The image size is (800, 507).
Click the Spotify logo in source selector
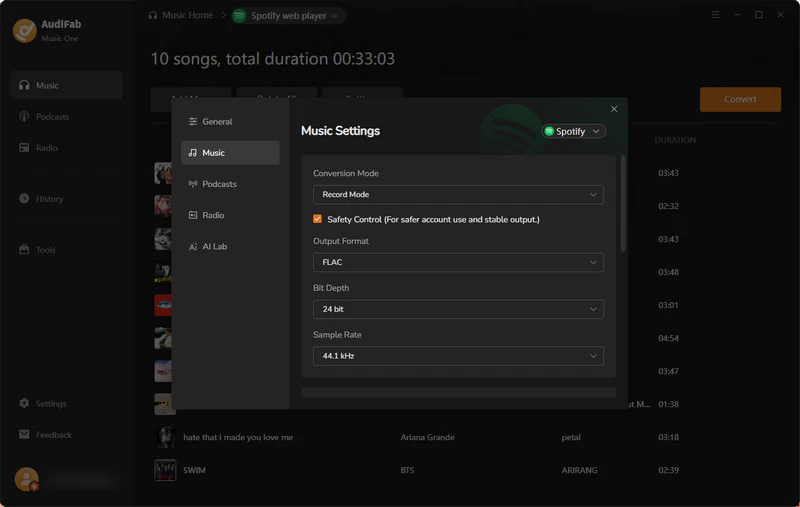click(549, 131)
